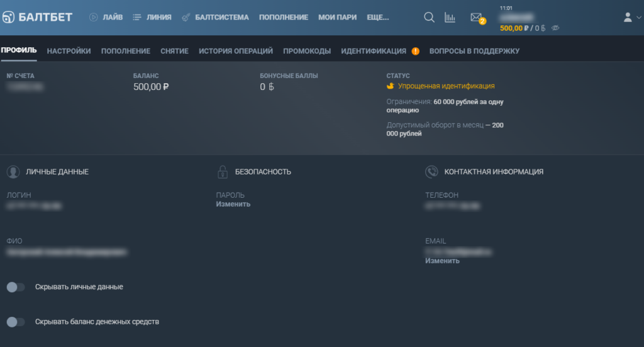Viewport: 644px width, 347px height.
Task: Expand the account menu chevron
Action: 639,17
